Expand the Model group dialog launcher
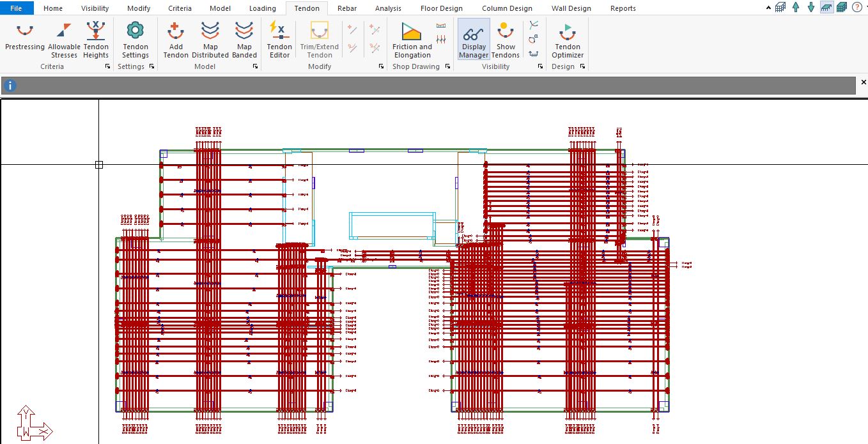868x444 pixels. (x=256, y=66)
